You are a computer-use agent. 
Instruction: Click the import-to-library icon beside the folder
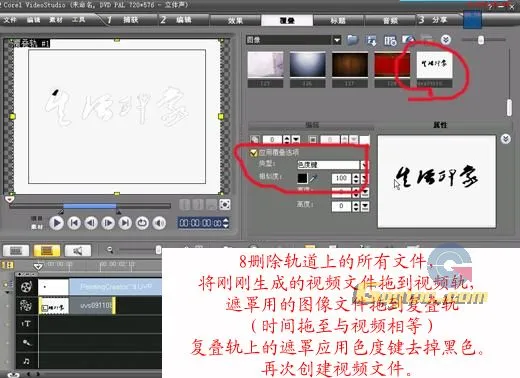pos(371,40)
